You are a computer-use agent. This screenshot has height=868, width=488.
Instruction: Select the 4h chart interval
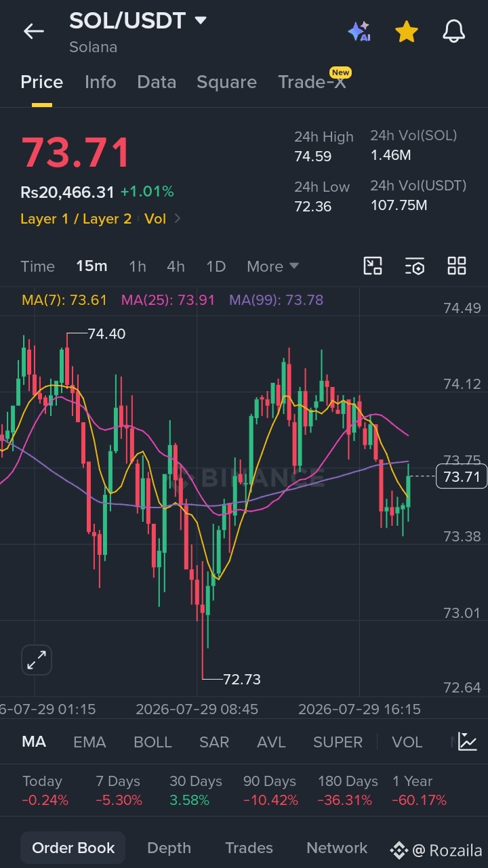tap(176, 266)
